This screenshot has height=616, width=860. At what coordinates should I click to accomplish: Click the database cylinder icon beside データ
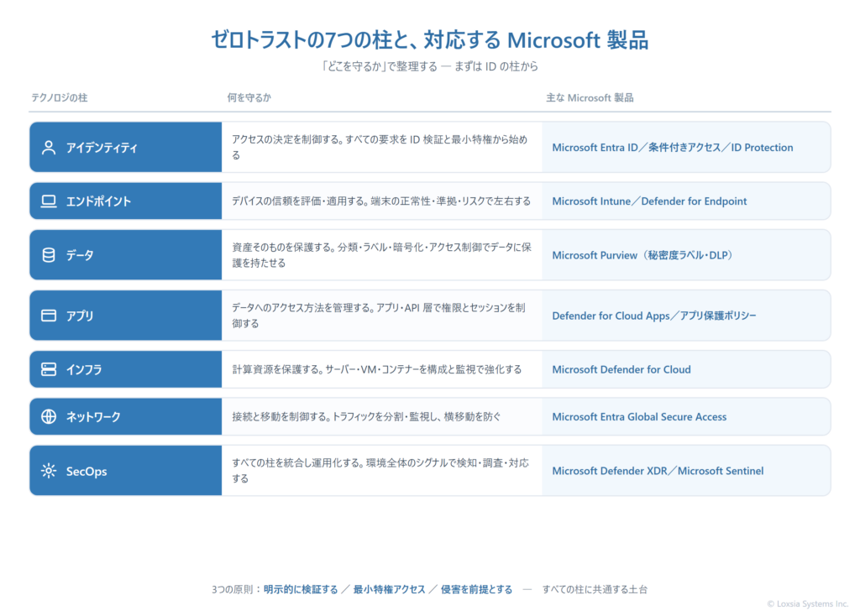coord(49,255)
